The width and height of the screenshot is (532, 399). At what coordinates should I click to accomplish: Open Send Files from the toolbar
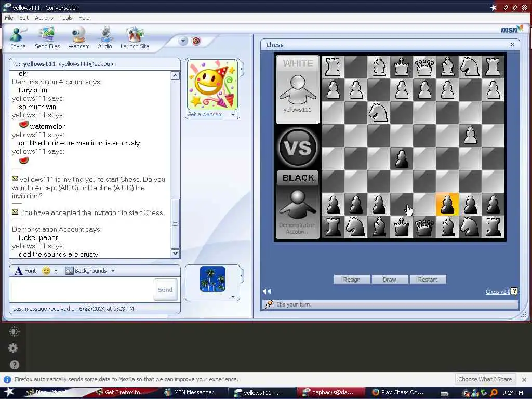(47, 38)
